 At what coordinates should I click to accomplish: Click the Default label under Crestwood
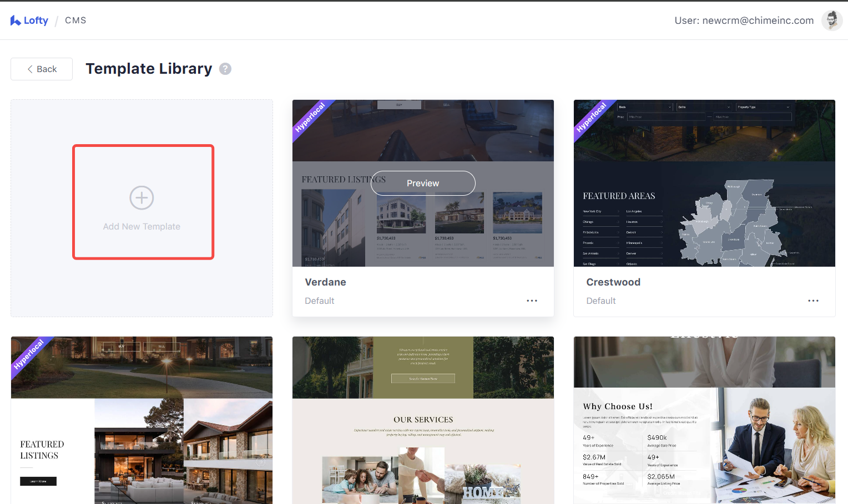tap(601, 301)
